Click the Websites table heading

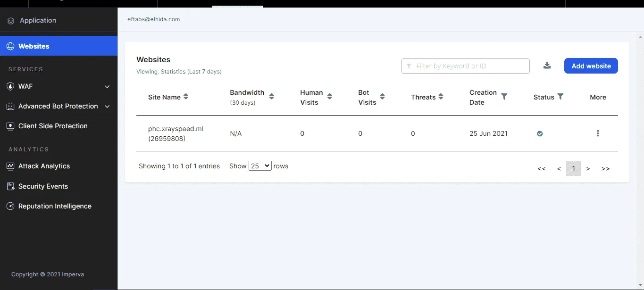click(x=153, y=60)
